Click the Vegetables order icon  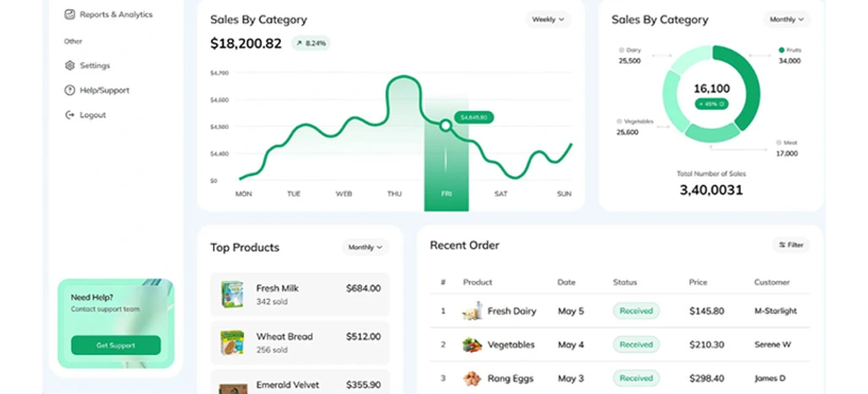[471, 345]
